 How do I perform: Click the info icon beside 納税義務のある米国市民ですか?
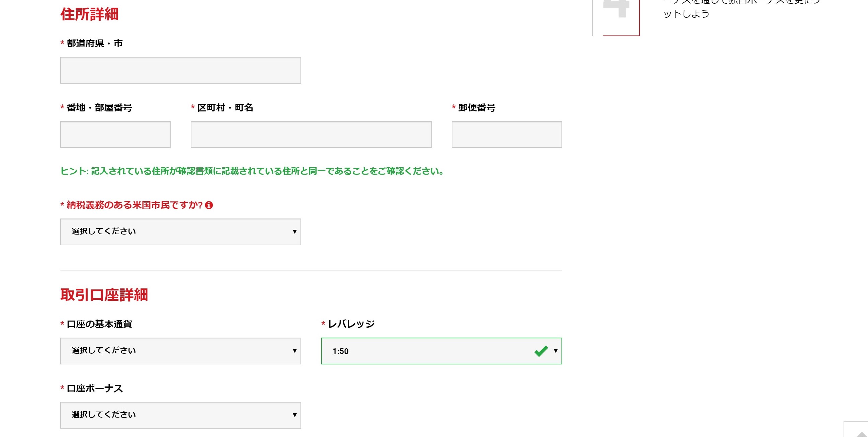(209, 205)
